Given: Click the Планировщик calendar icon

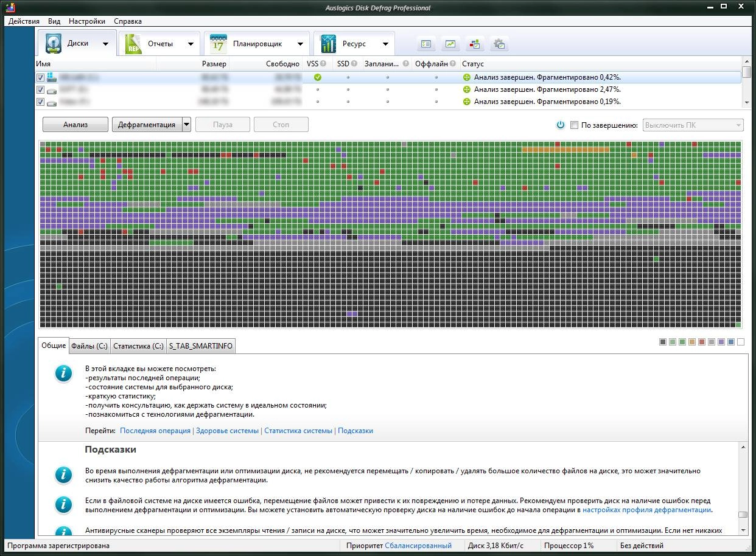Looking at the screenshot, I should tap(219, 44).
